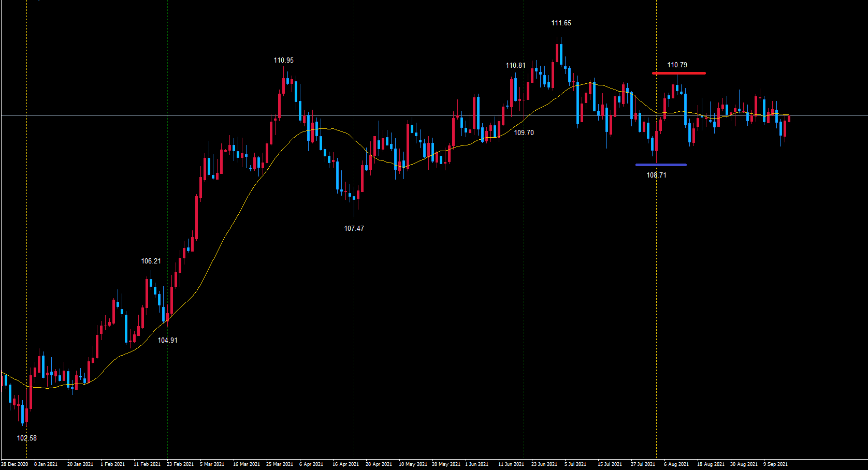Select the tall blue candle right of the 111.65 peak
This screenshot has height=470, width=868.
tap(577, 102)
